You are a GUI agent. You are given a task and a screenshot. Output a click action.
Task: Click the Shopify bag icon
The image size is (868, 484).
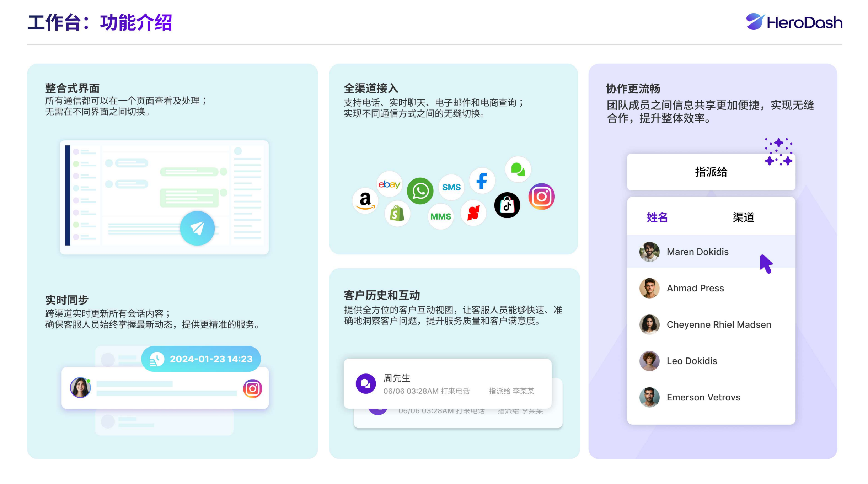pos(397,214)
